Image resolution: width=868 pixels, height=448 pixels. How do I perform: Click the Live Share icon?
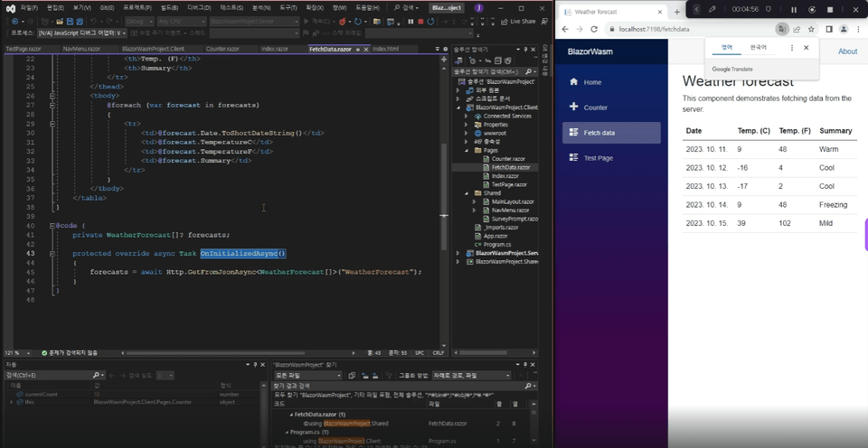506,21
